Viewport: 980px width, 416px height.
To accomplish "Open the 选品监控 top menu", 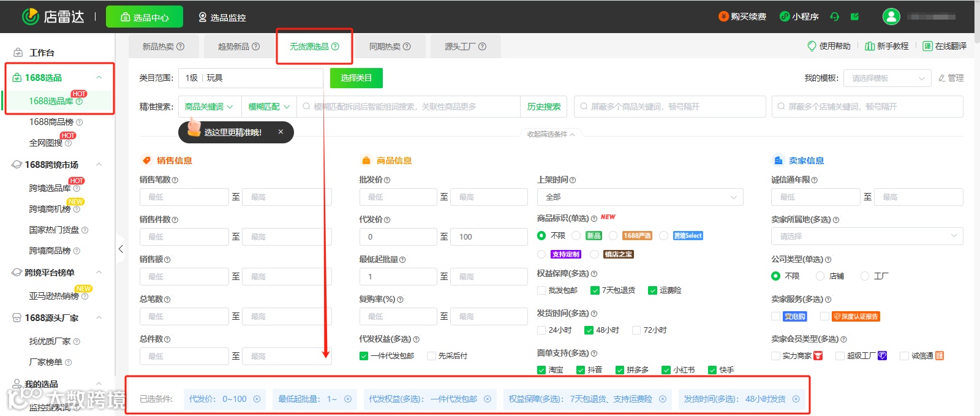I will 222,17.
